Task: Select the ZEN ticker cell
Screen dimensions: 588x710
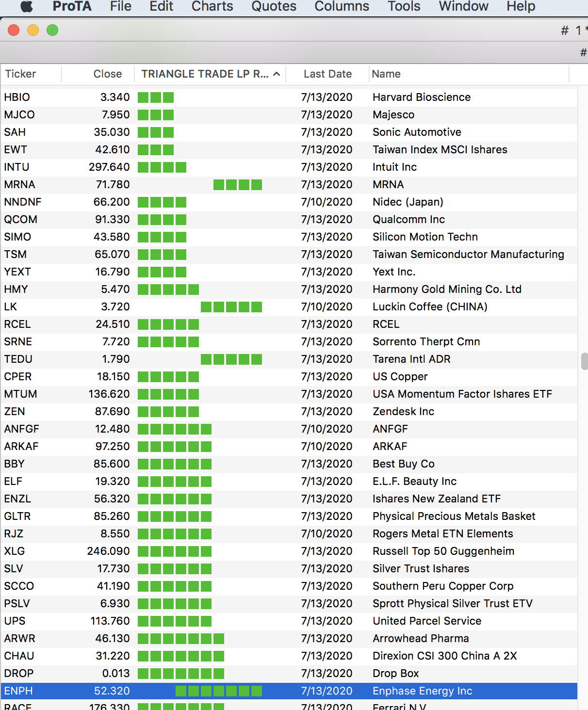Action: coord(15,411)
